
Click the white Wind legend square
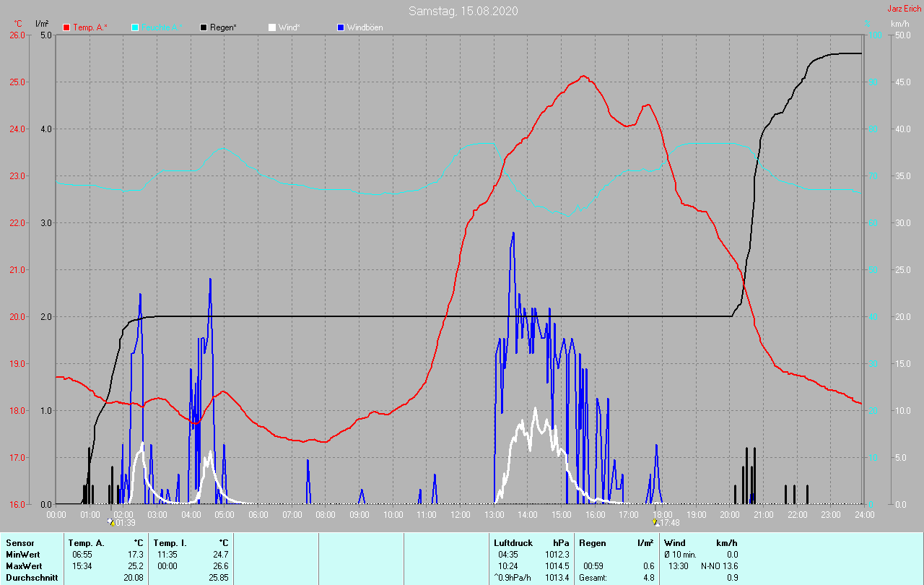pos(272,27)
